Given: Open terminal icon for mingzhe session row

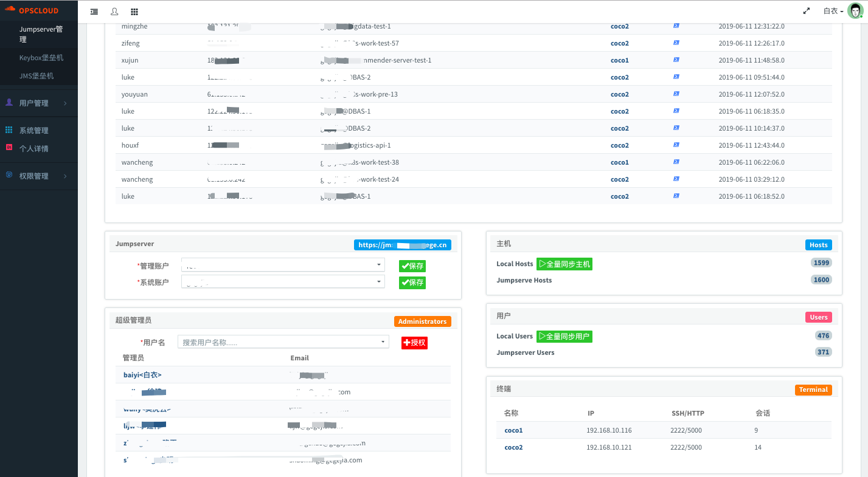Looking at the screenshot, I should point(676,26).
